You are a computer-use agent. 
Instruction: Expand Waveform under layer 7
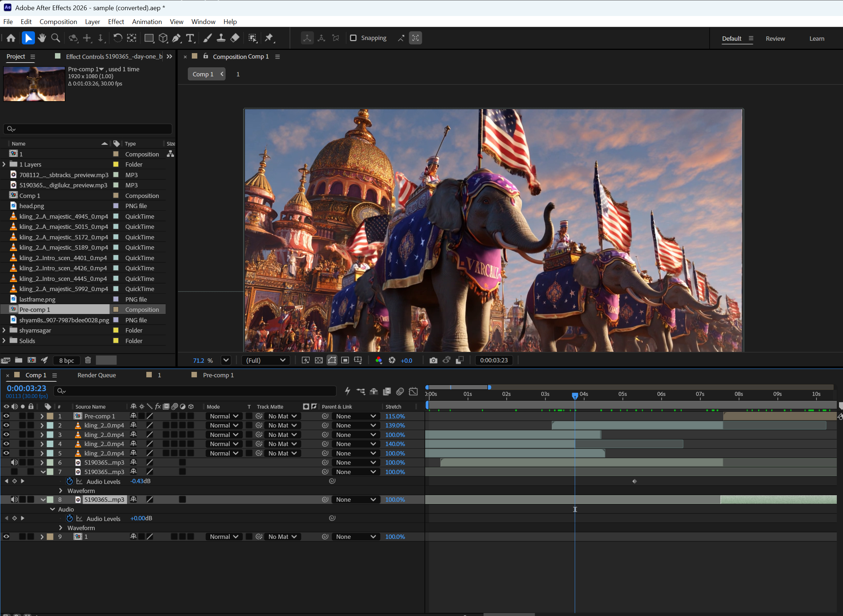(x=60, y=491)
